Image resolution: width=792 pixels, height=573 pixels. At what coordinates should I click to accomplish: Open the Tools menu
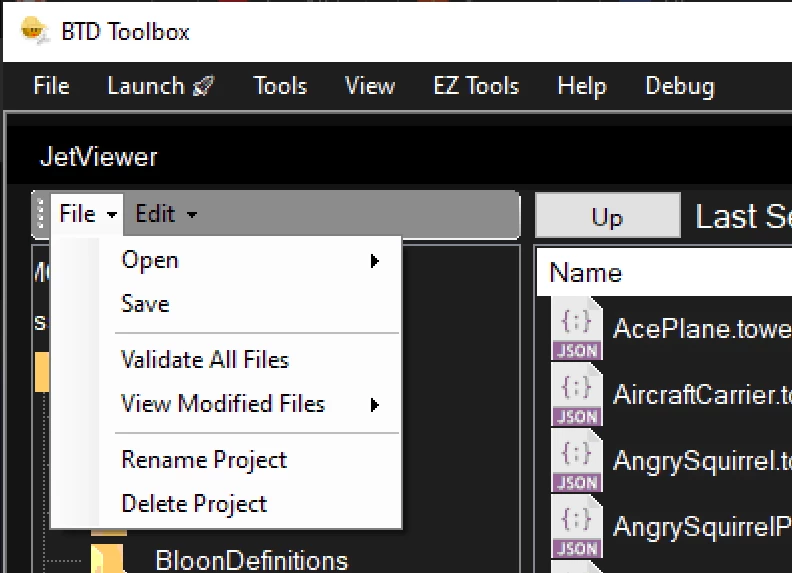280,86
